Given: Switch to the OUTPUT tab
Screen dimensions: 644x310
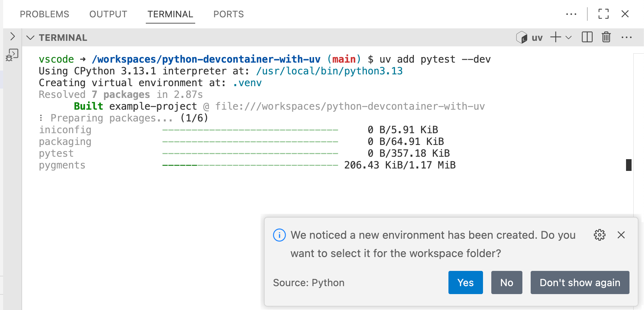Looking at the screenshot, I should tap(108, 14).
